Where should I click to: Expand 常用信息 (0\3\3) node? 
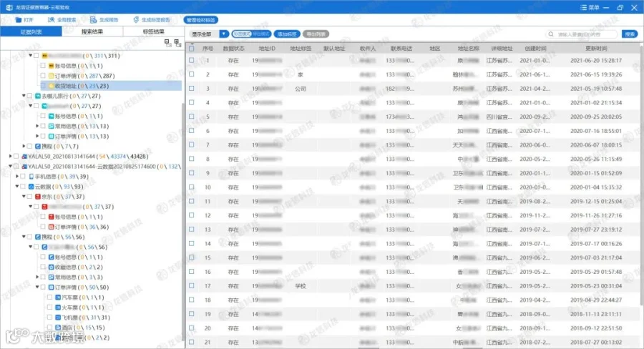point(37,277)
